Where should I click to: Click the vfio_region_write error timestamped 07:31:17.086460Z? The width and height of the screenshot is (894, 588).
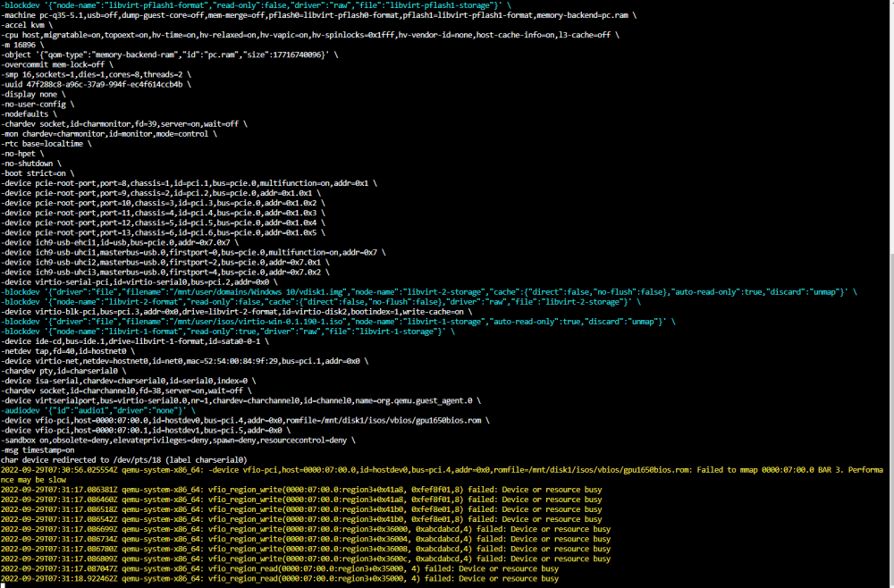301,500
